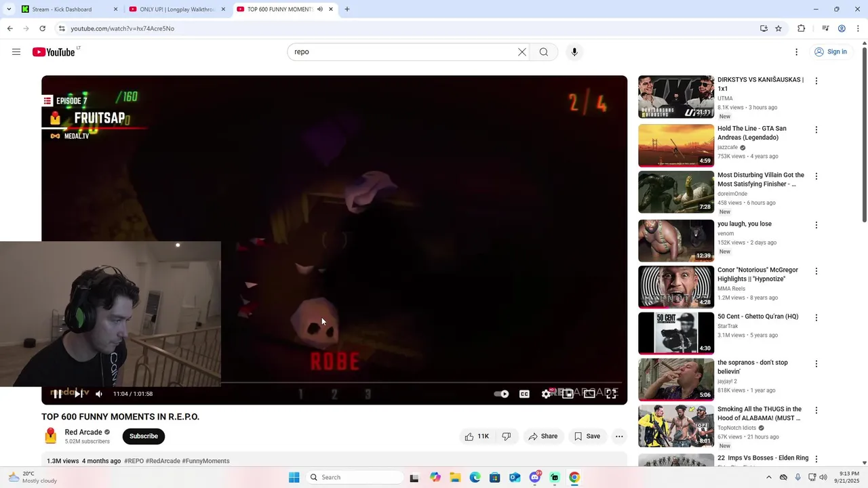The width and height of the screenshot is (868, 488).
Task: Open Hold The Line GTA San Andreas thumbnail
Action: [x=676, y=146]
